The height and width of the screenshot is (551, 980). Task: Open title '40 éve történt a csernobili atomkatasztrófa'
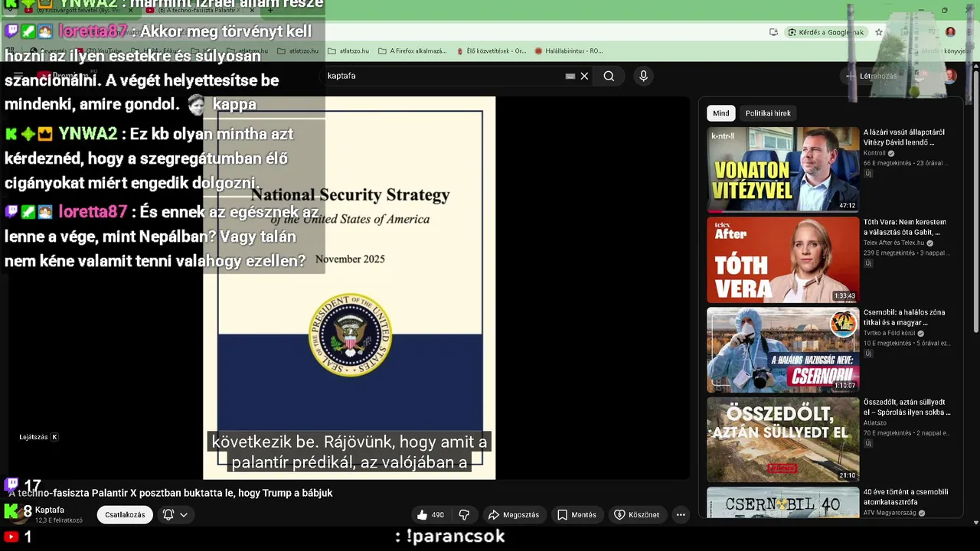click(906, 497)
